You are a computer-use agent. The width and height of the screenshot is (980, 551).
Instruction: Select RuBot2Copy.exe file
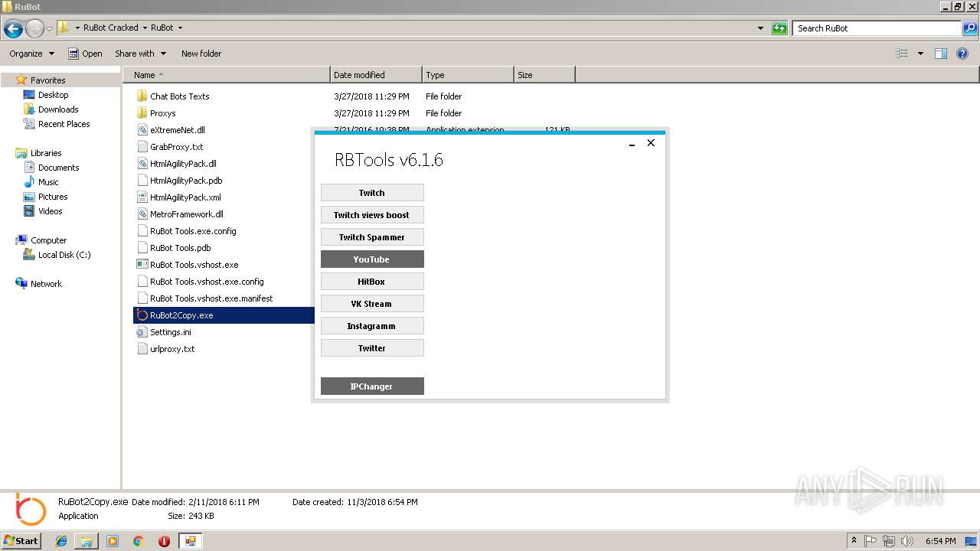click(x=181, y=315)
